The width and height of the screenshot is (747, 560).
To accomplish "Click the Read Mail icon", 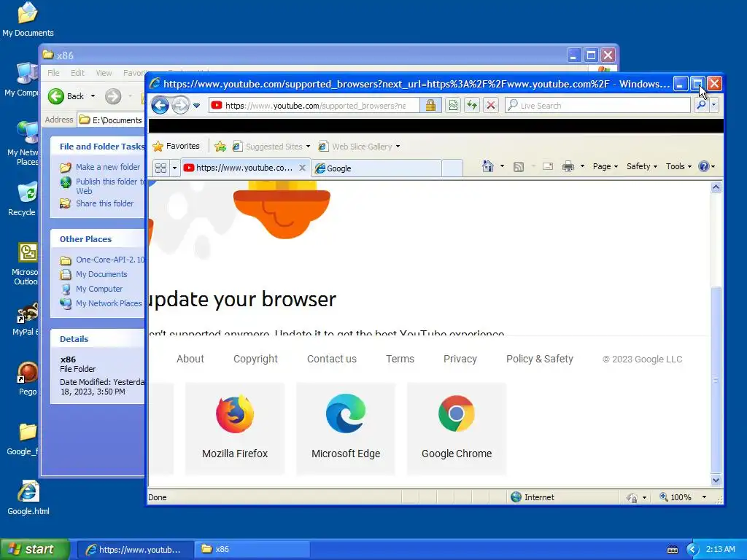I will pyautogui.click(x=548, y=166).
